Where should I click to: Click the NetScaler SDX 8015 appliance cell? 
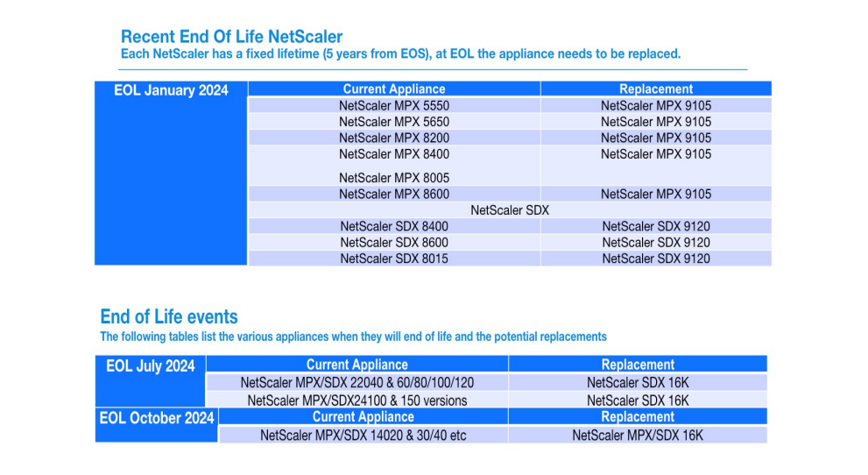(394, 259)
